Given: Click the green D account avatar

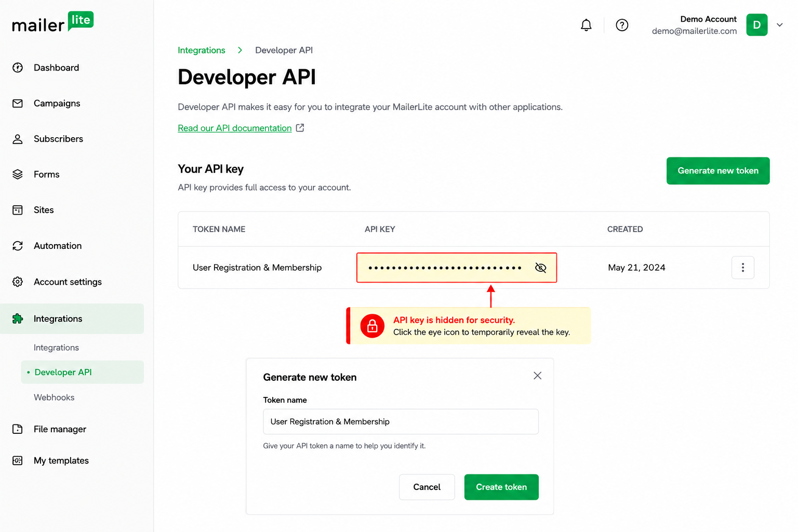Looking at the screenshot, I should click(x=757, y=25).
